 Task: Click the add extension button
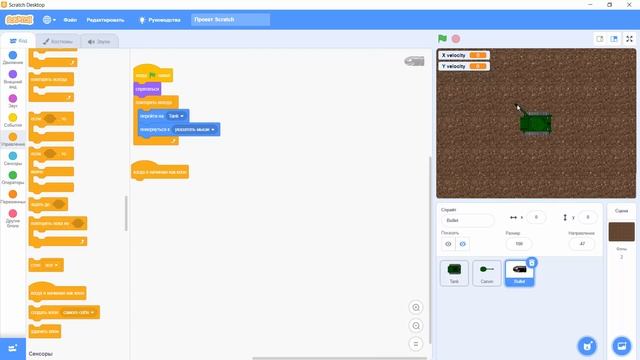(13, 349)
